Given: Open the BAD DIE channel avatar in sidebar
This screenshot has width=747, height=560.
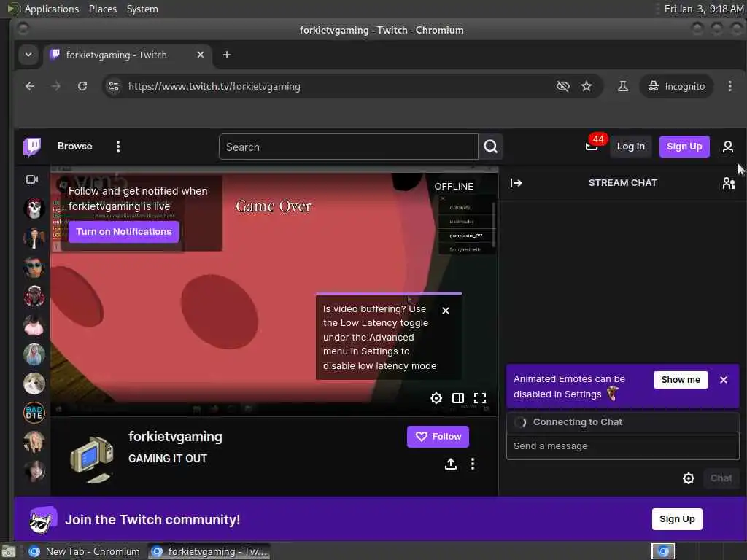Looking at the screenshot, I should [x=34, y=413].
